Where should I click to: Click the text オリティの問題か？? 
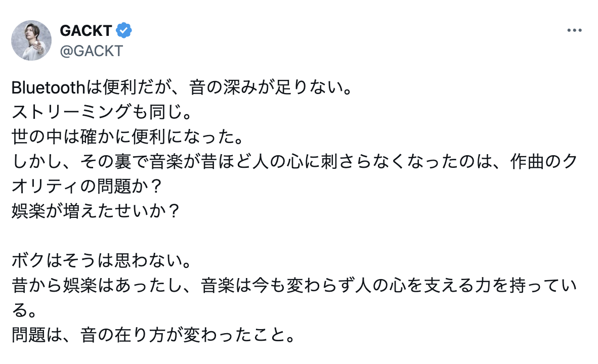click(x=88, y=187)
